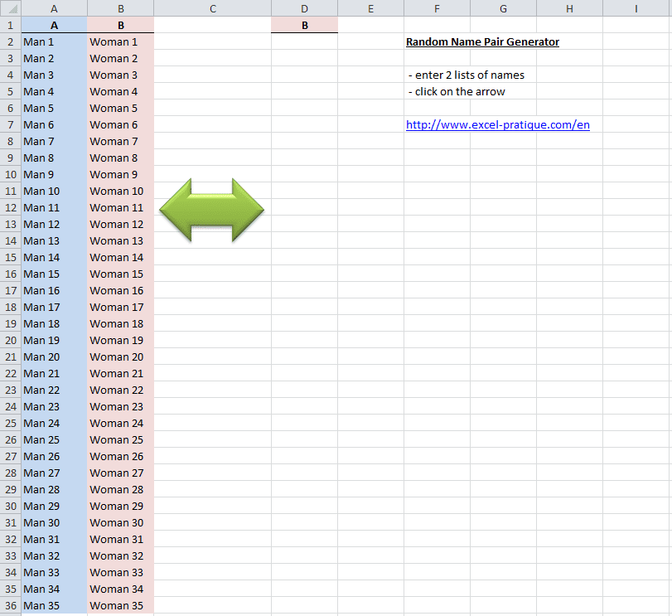672x616 pixels.
Task: Select cell 'Man 16'
Action: click(54, 291)
